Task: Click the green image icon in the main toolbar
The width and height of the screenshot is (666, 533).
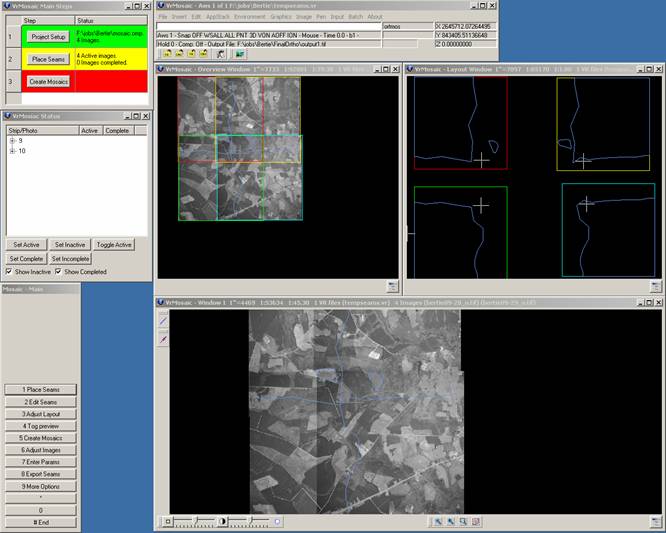Action: tap(240, 54)
